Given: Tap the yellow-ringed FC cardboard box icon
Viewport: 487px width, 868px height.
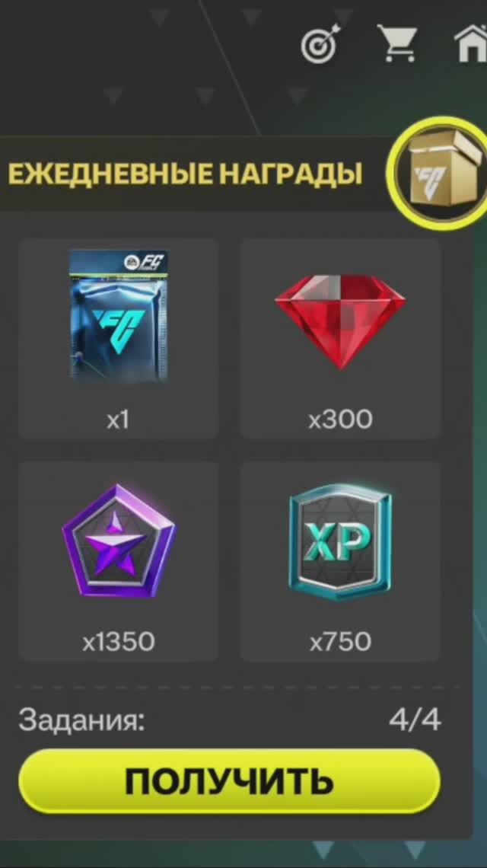Looking at the screenshot, I should coord(443,173).
